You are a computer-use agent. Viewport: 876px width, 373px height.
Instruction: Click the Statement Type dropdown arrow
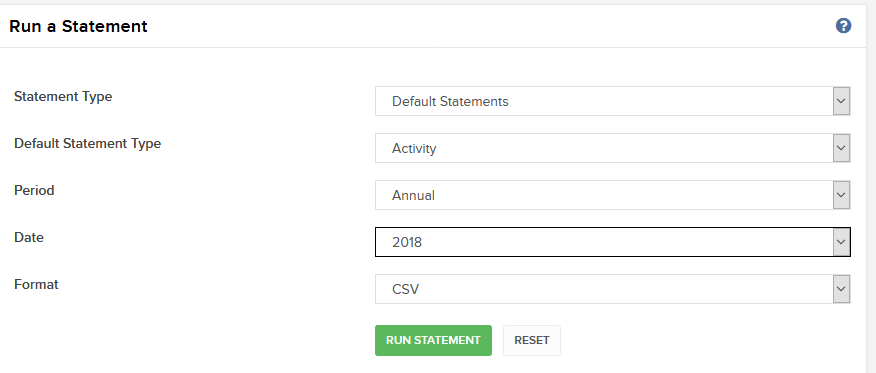[x=841, y=101]
